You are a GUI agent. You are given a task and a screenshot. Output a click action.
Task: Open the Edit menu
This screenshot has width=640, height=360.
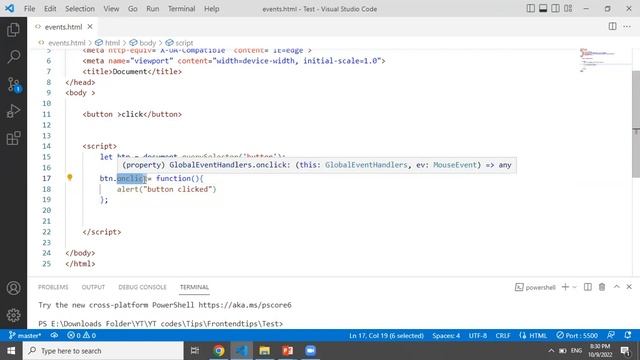point(50,9)
